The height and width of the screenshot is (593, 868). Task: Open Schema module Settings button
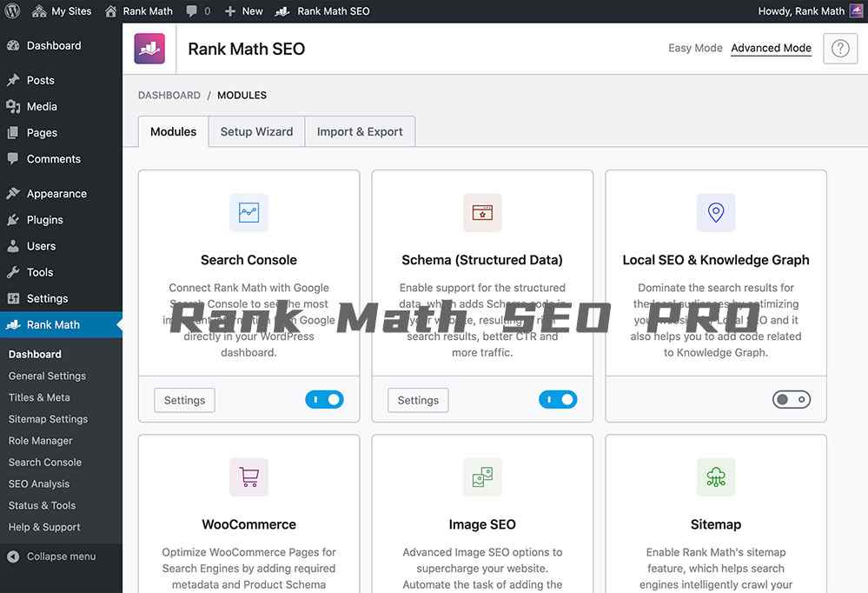pos(418,400)
